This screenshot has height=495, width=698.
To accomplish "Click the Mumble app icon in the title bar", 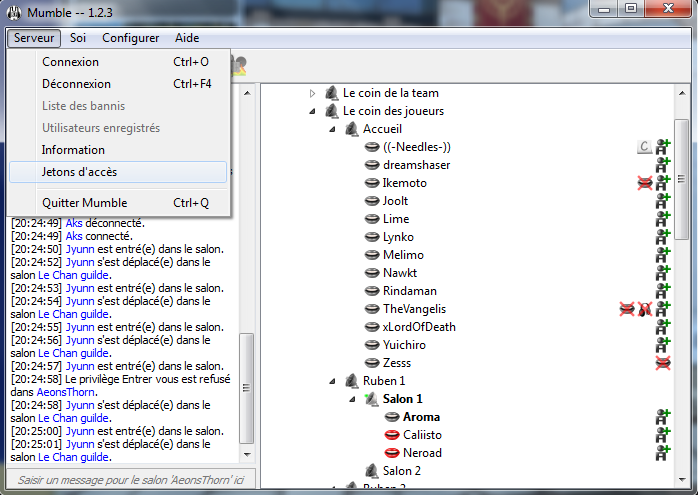I will [x=14, y=12].
